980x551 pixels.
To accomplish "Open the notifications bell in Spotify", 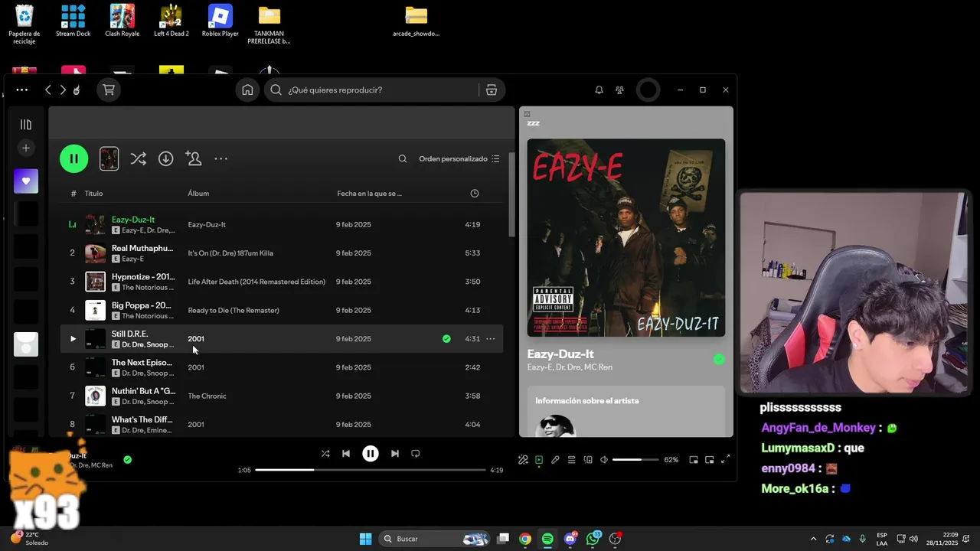I will tap(599, 90).
